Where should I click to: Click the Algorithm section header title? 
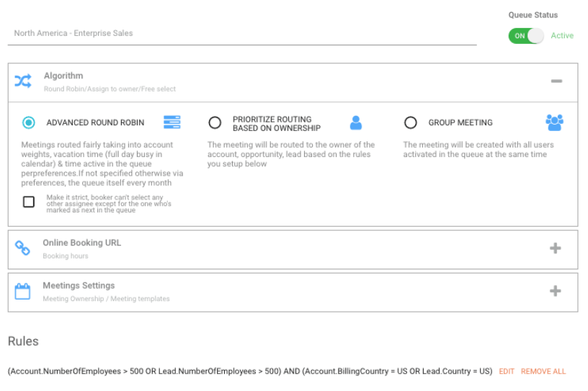(63, 76)
